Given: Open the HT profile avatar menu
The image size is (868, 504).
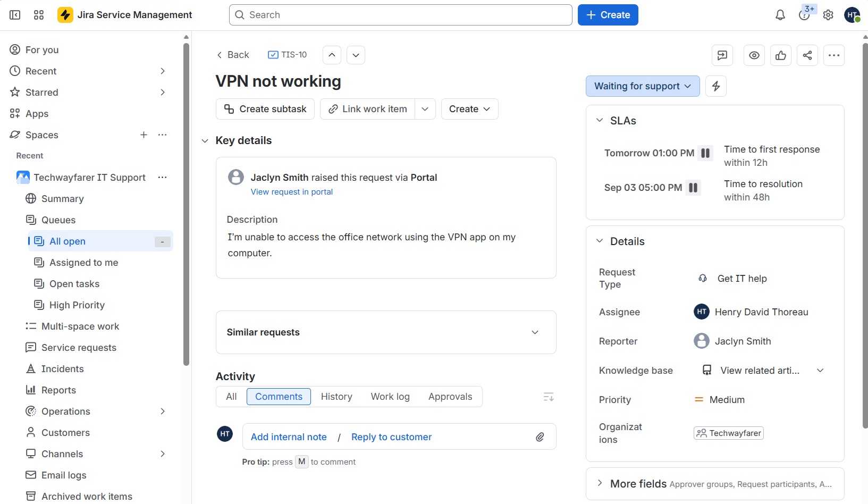Looking at the screenshot, I should pos(852,15).
